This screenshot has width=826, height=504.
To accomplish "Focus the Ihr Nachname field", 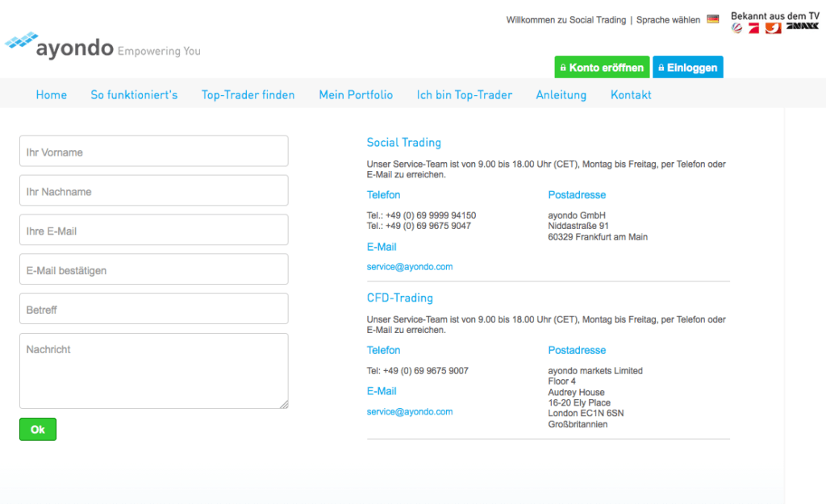I will [x=154, y=190].
